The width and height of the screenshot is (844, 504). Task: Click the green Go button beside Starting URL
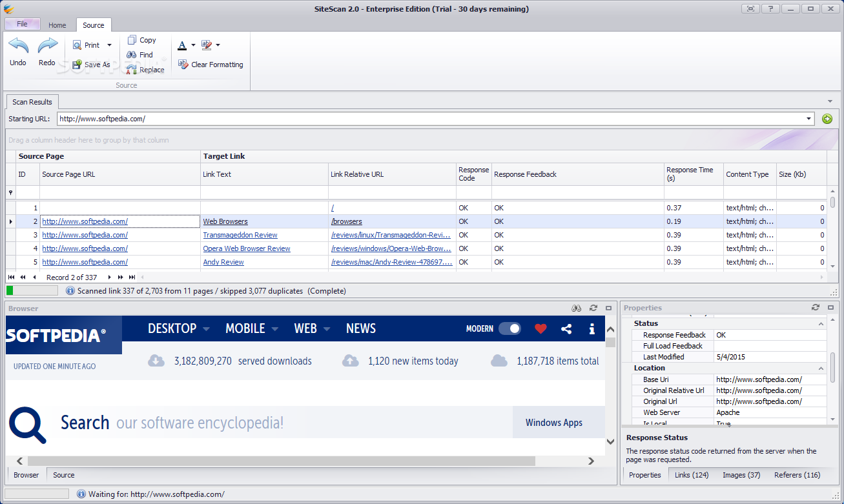click(827, 119)
